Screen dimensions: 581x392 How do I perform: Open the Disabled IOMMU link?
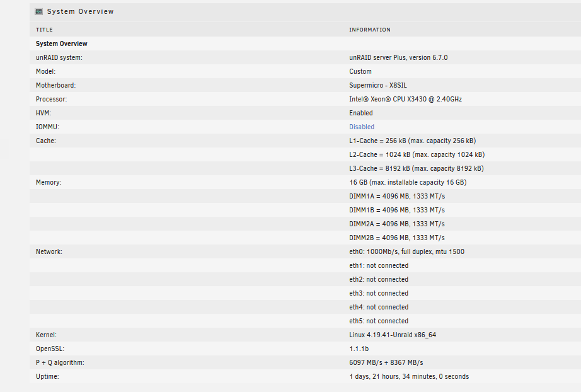tap(362, 127)
